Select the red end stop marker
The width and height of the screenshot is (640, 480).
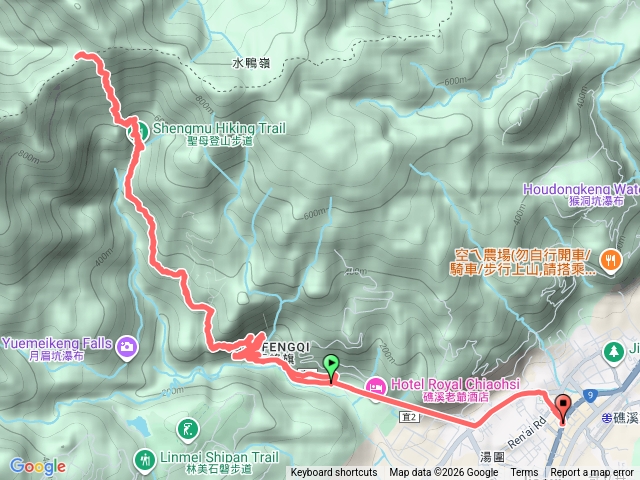(563, 410)
